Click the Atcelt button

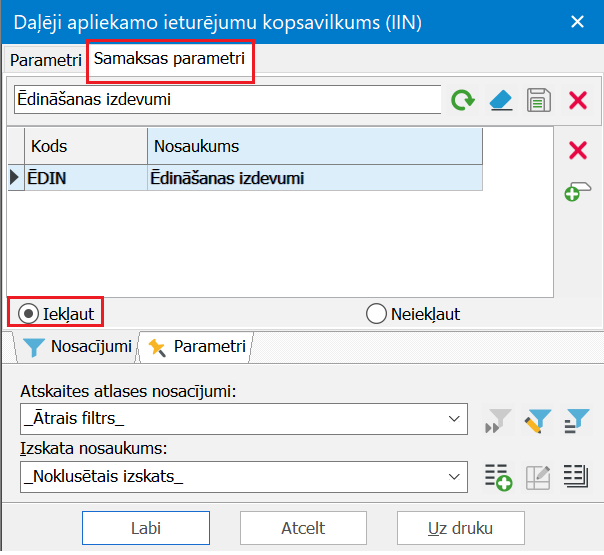click(303, 528)
